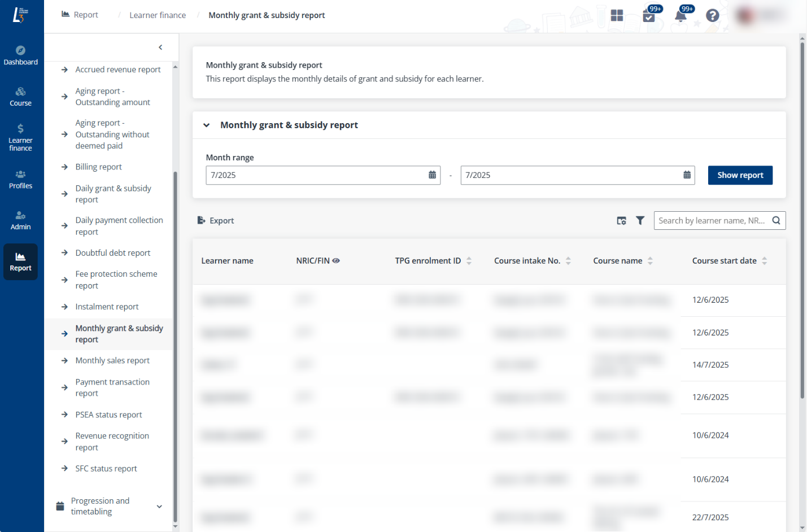Sort by TPG enrolment ID column
The height and width of the screenshot is (532, 807).
click(469, 261)
